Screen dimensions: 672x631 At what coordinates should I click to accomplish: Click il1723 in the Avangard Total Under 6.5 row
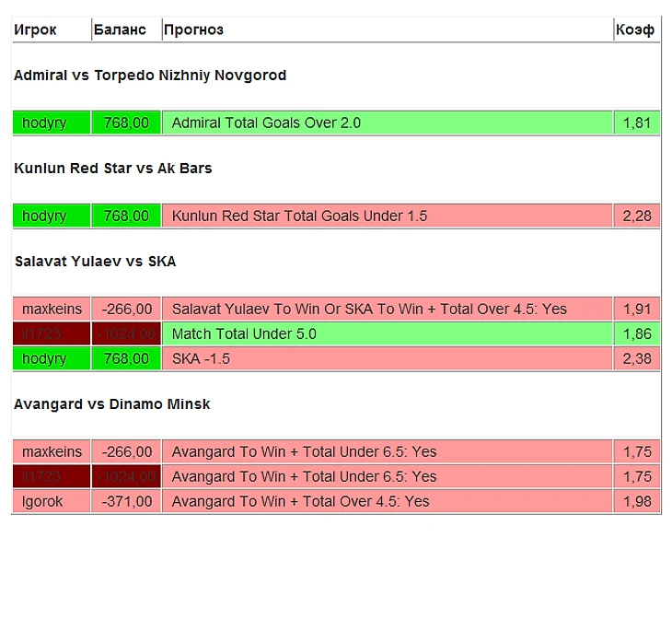point(52,476)
